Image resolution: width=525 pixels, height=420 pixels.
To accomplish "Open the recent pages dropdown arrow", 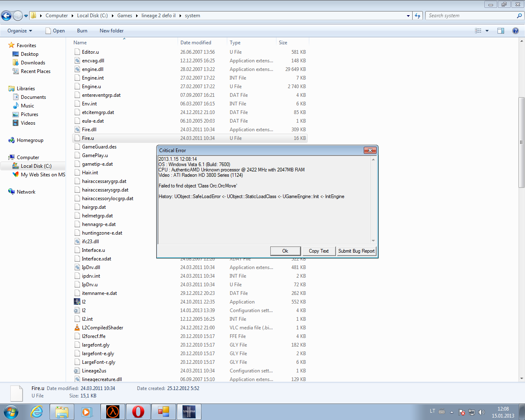I will click(x=26, y=16).
